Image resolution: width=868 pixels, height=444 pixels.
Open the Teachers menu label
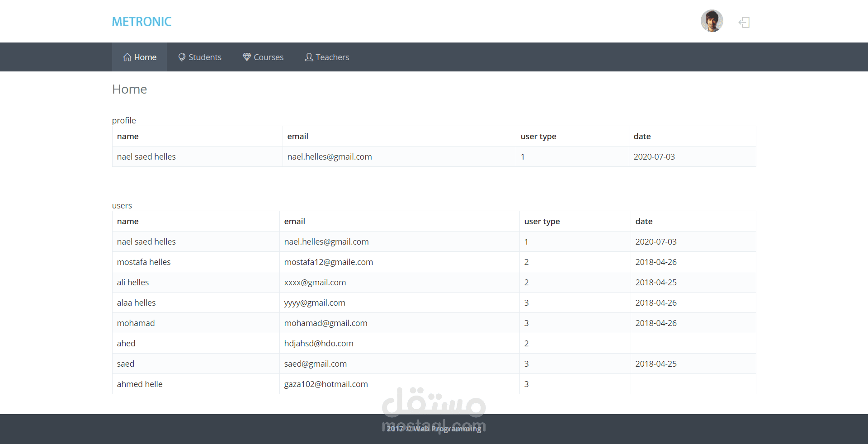(x=332, y=57)
